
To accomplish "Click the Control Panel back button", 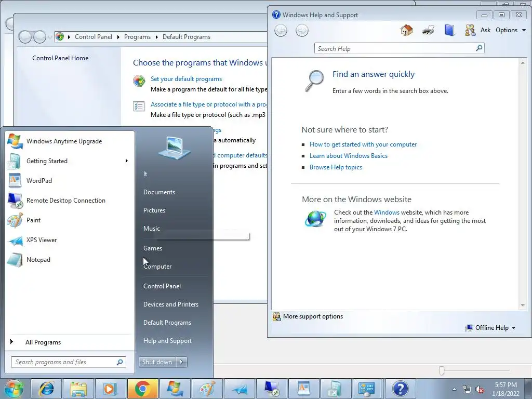I will pyautogui.click(x=25, y=37).
